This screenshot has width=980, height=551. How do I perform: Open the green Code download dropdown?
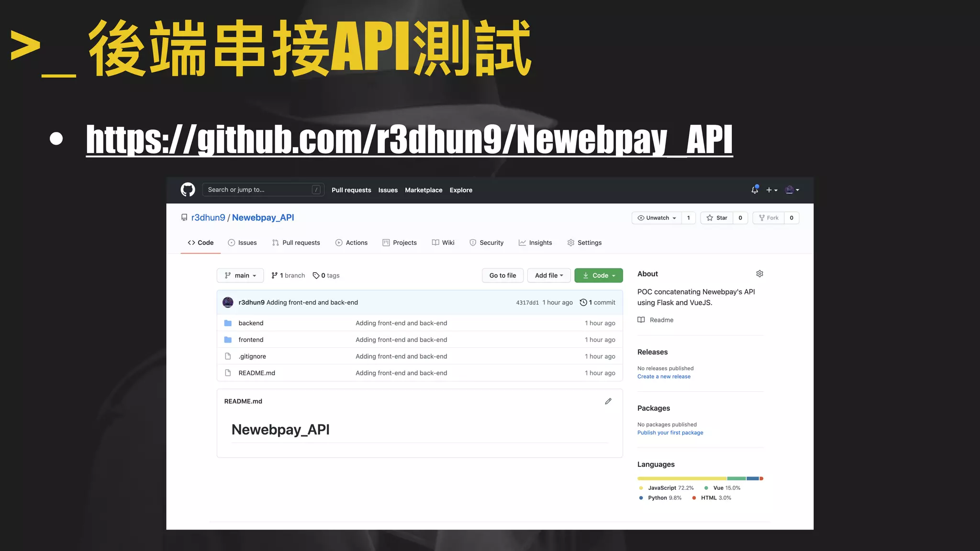599,275
